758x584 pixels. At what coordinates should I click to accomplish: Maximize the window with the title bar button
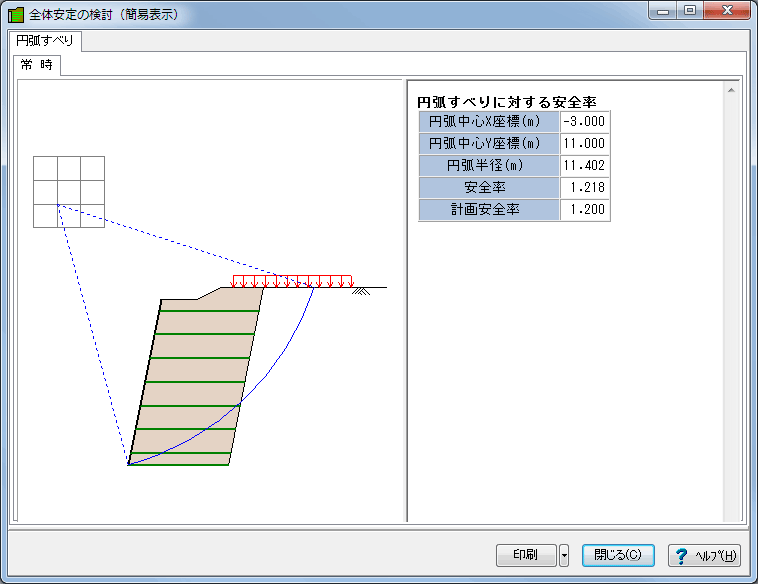coord(690,10)
